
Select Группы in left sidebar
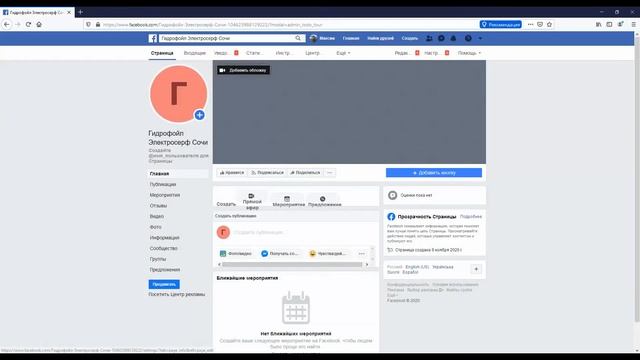[x=158, y=259]
